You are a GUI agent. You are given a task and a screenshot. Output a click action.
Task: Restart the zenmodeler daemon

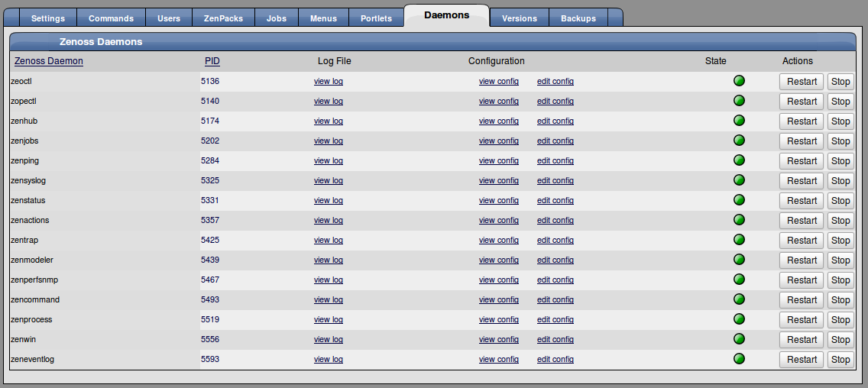(x=802, y=260)
